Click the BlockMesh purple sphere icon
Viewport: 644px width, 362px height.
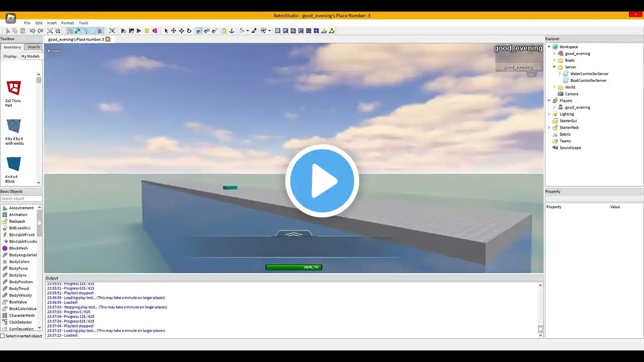click(5, 248)
